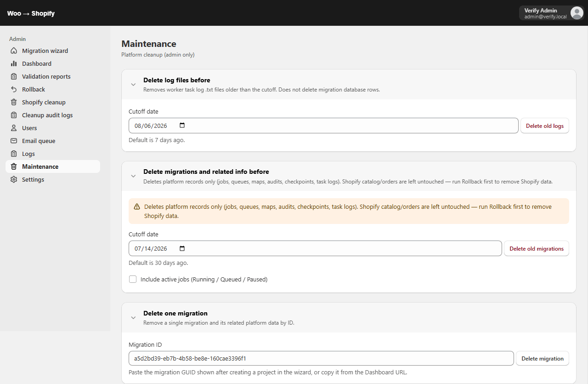Go to Dashboard in sidebar
The image size is (588, 384).
pos(53,64)
